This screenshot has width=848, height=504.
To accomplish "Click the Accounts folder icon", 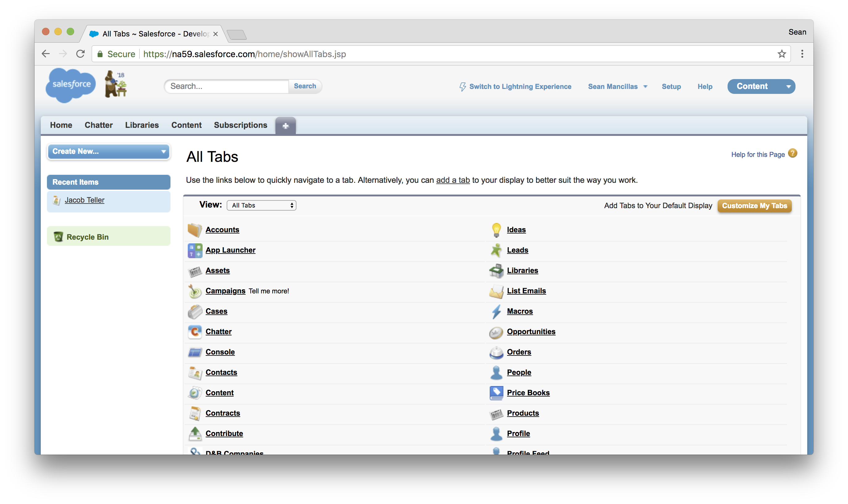I will click(195, 230).
